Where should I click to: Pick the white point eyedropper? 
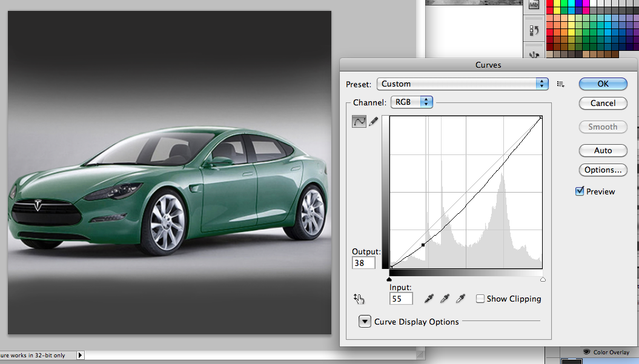click(460, 299)
